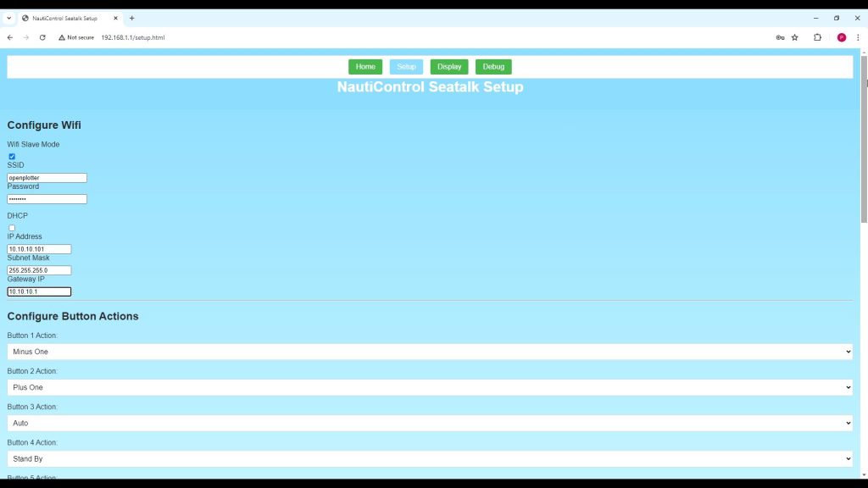Add a new browser tab
Screen dimensions: 868x488
pos(131,19)
